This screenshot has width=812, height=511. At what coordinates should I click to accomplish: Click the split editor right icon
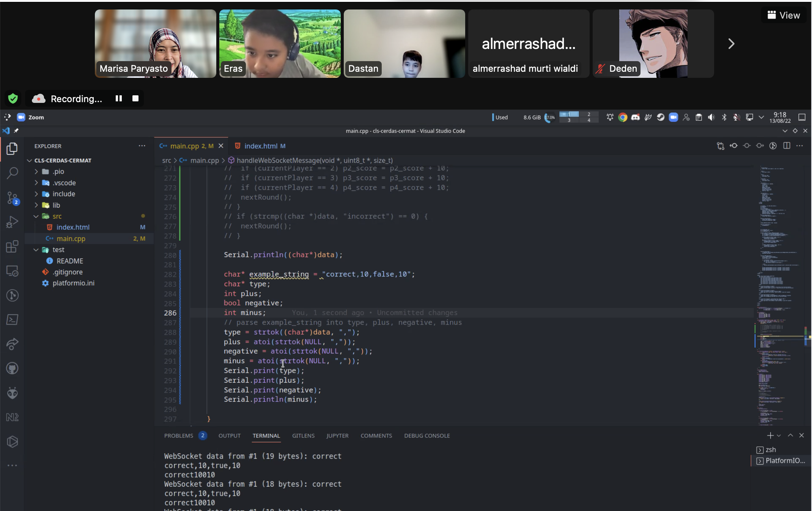point(787,146)
